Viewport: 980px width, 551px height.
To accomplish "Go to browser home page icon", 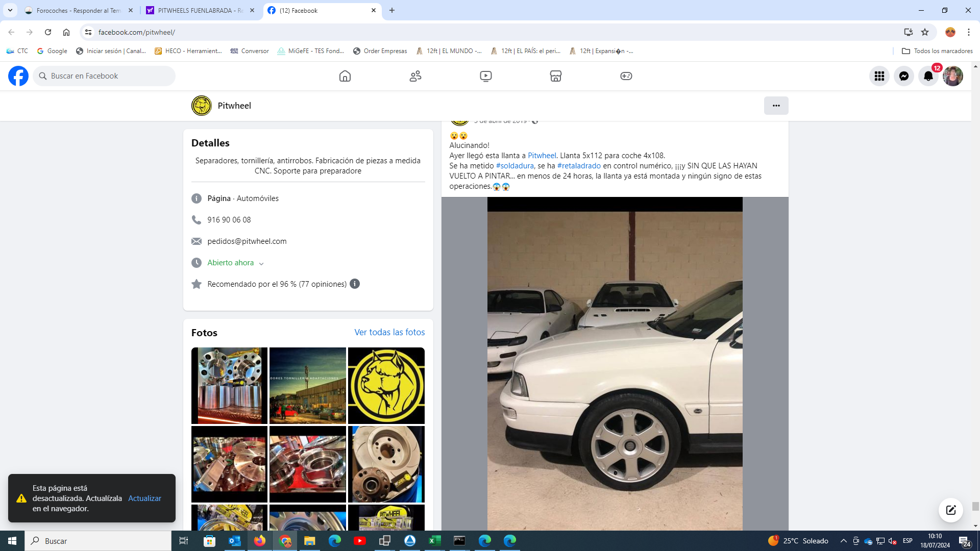I will pos(66,32).
